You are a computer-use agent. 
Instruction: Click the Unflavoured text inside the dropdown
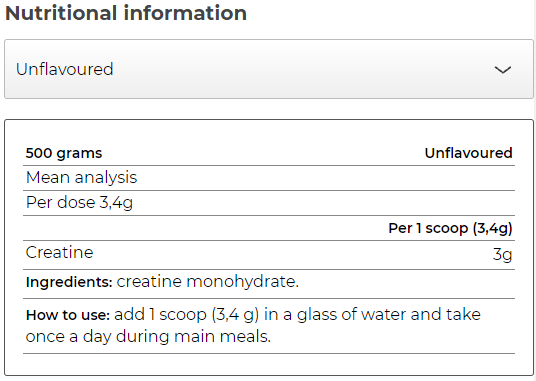(65, 69)
